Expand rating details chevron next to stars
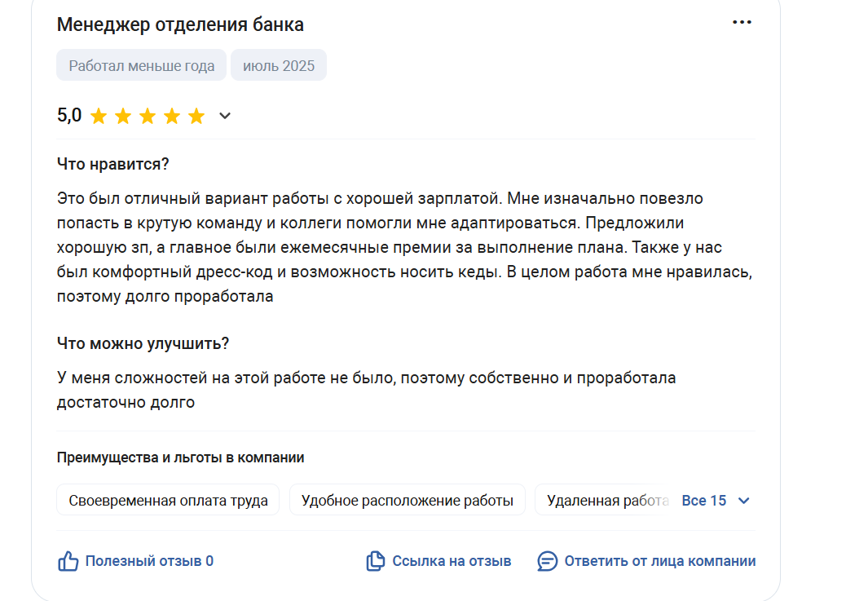Viewport: 868px width, 601px height. [225, 116]
